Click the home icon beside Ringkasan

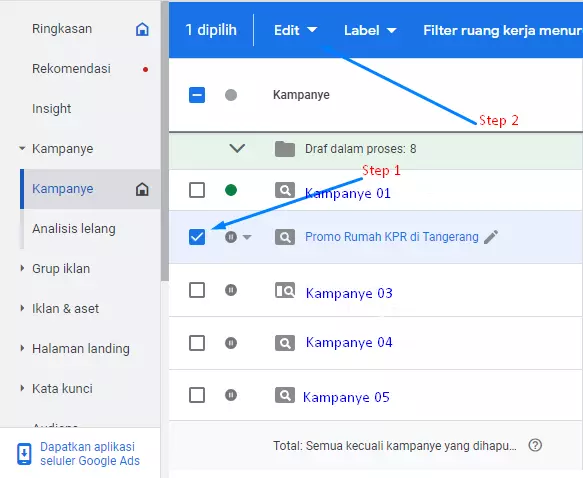(x=142, y=29)
